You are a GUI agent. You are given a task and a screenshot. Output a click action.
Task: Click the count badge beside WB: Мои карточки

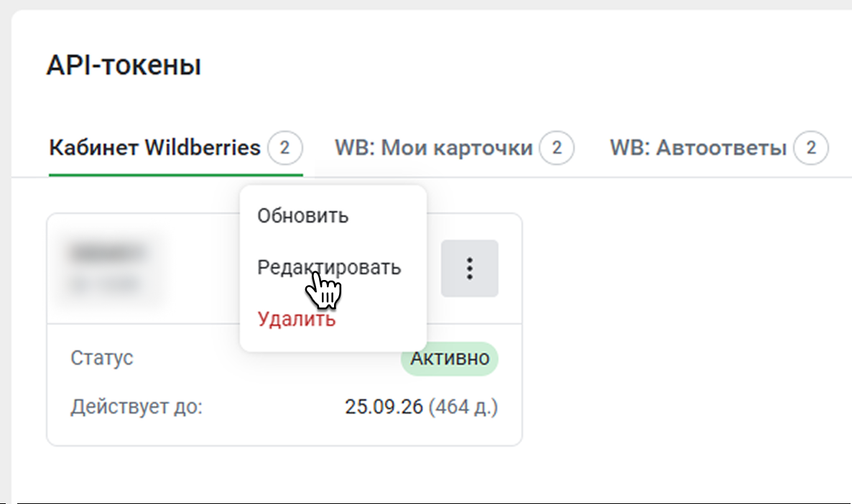pos(557,149)
